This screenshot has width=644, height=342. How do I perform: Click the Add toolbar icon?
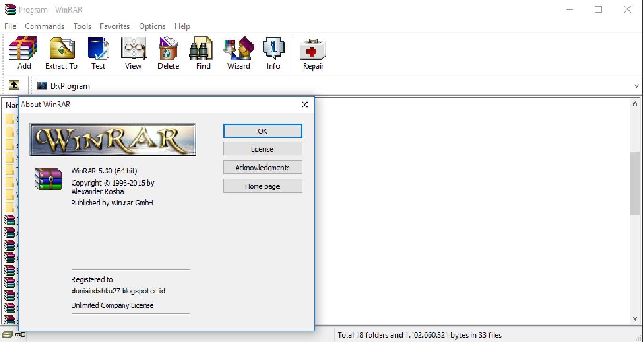pos(24,53)
